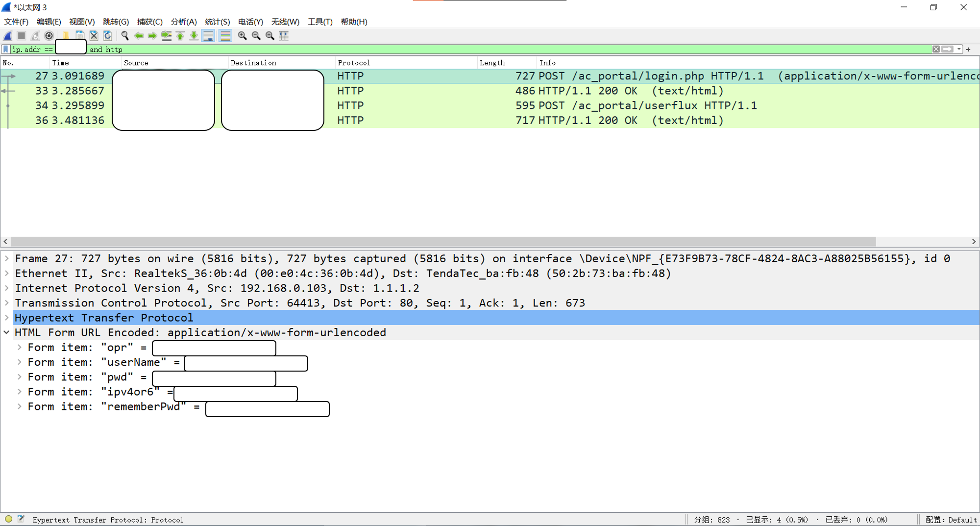Open the 统计(S) menu
Screen dimensions: 980x526
coord(217,22)
